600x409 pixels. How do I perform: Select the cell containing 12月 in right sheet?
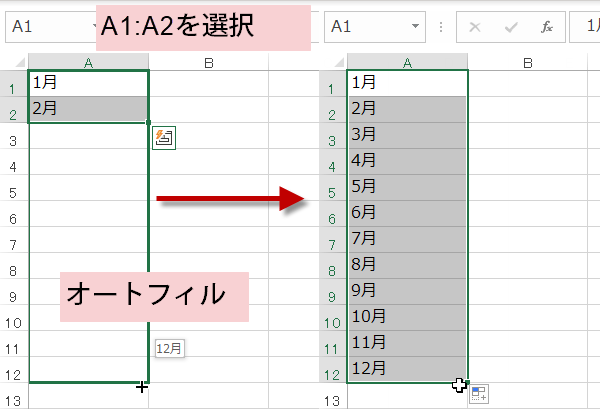(406, 369)
